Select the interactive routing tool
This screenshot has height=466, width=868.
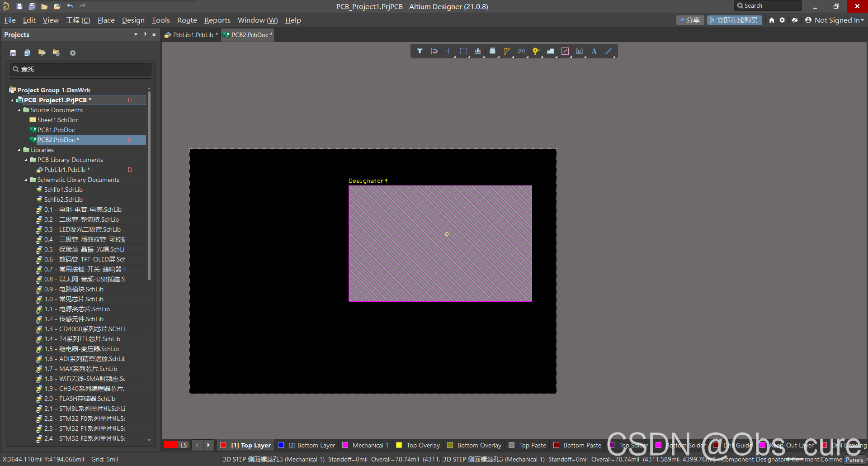coord(507,51)
